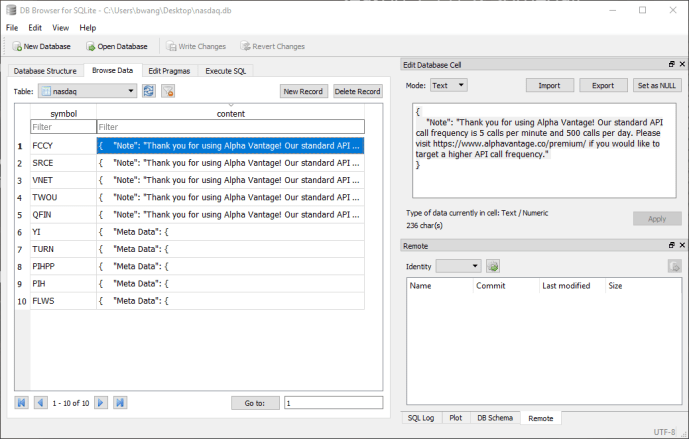
Task: Jump to the first page of records
Action: [21, 403]
